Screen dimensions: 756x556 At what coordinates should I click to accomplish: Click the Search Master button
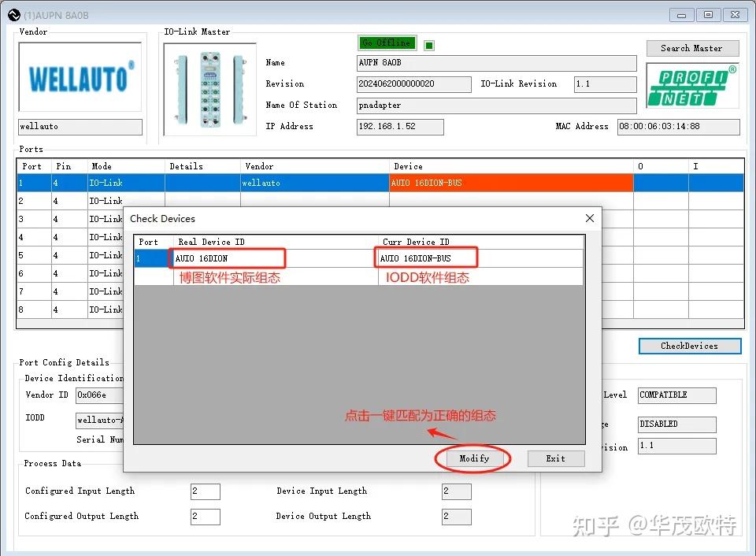coord(692,48)
